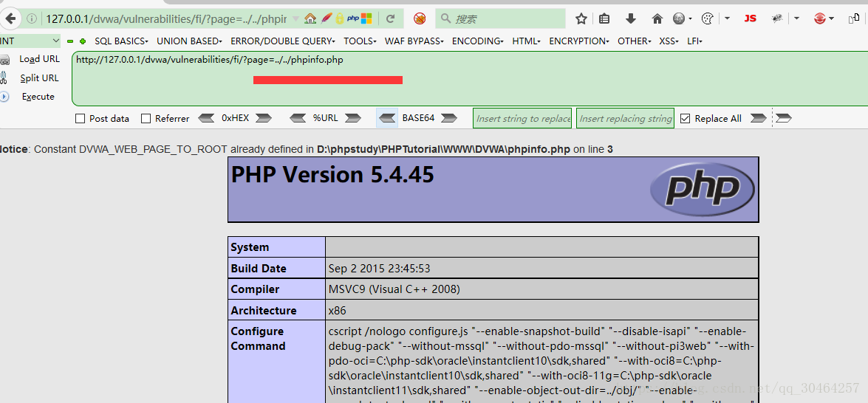Decode BASE64 with the left arrow

387,118
